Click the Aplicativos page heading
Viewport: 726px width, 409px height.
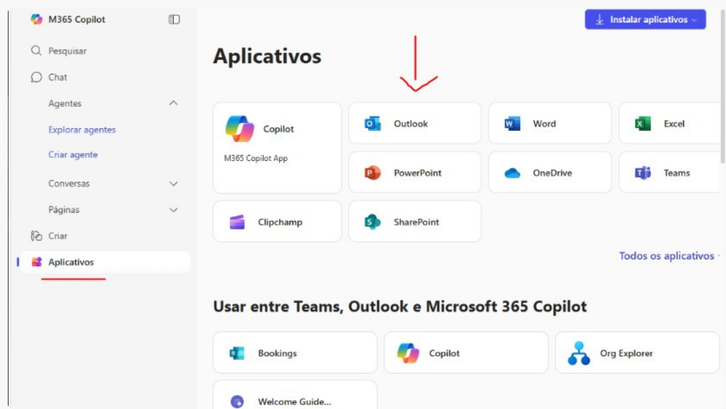(x=267, y=56)
